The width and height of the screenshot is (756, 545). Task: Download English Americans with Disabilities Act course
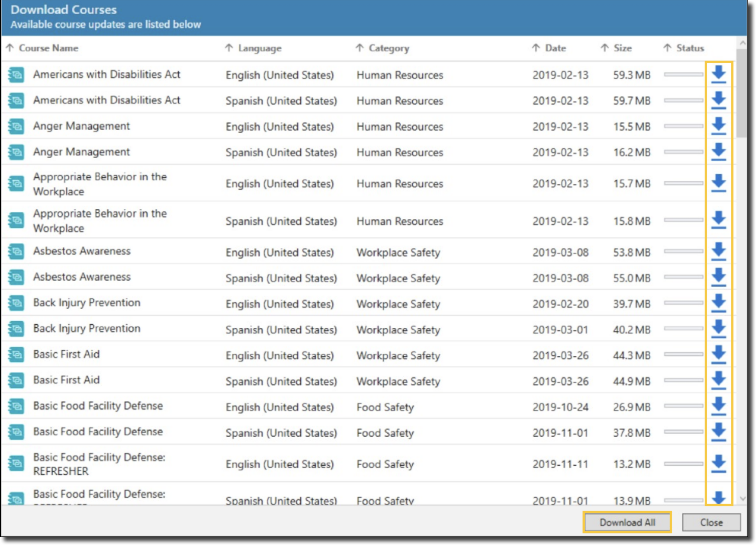click(x=718, y=74)
